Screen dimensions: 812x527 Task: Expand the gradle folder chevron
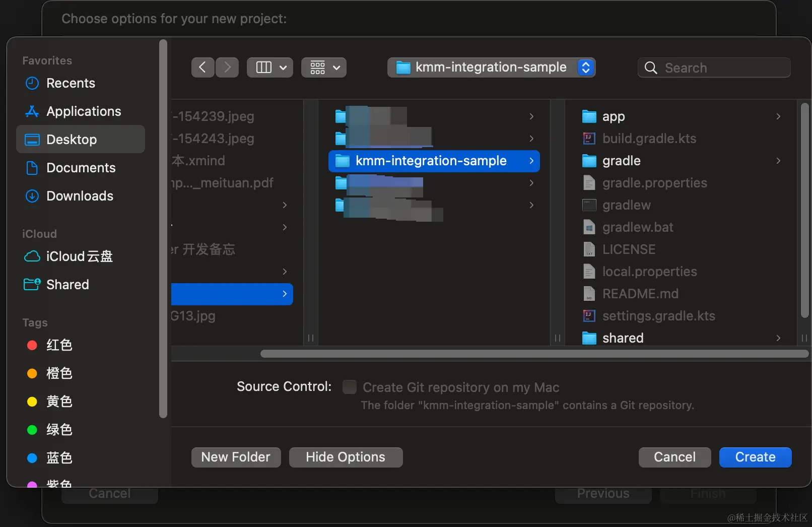click(778, 161)
